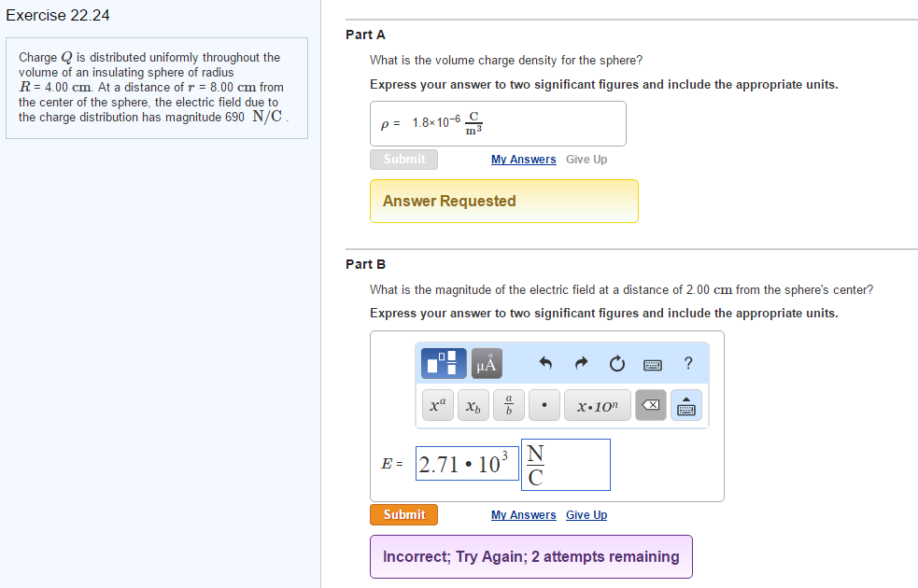Open help with the question mark
918x588 pixels.
tap(688, 363)
